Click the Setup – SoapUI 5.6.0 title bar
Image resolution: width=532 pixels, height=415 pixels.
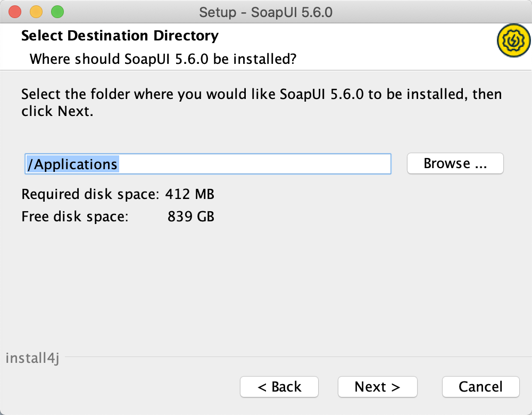[x=266, y=12]
